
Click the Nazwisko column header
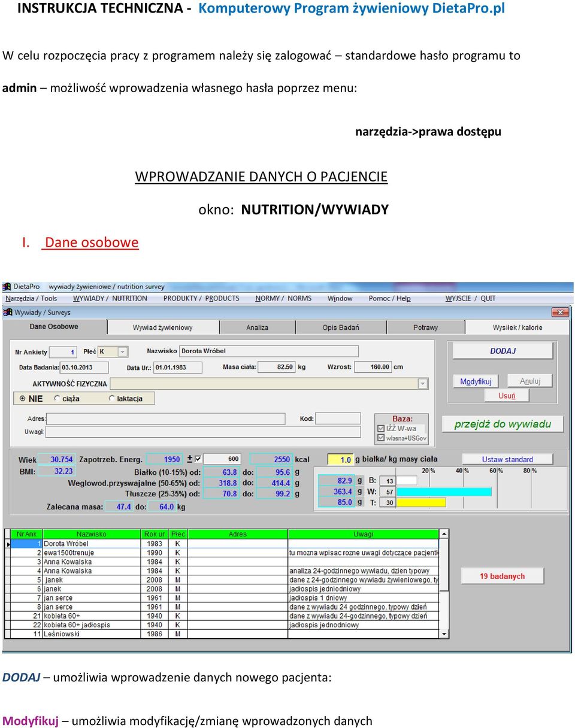(x=92, y=534)
